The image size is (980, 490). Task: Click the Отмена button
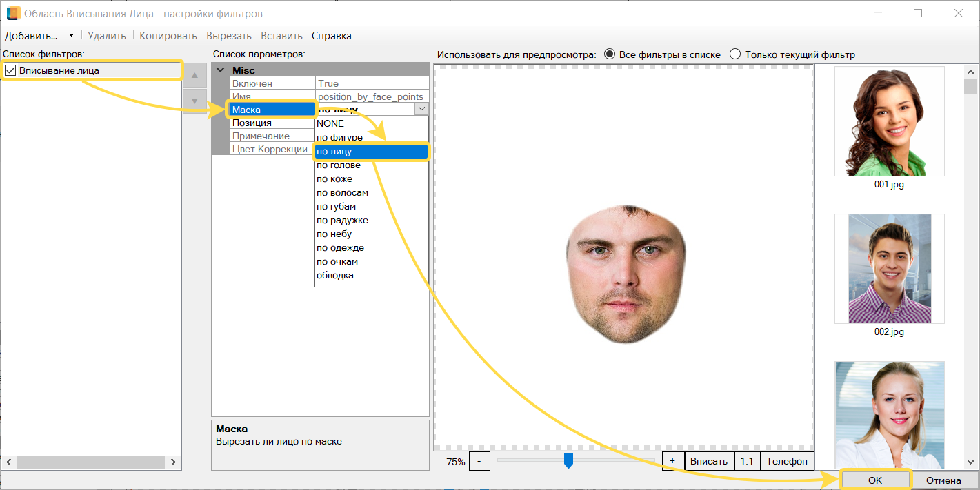coord(943,480)
